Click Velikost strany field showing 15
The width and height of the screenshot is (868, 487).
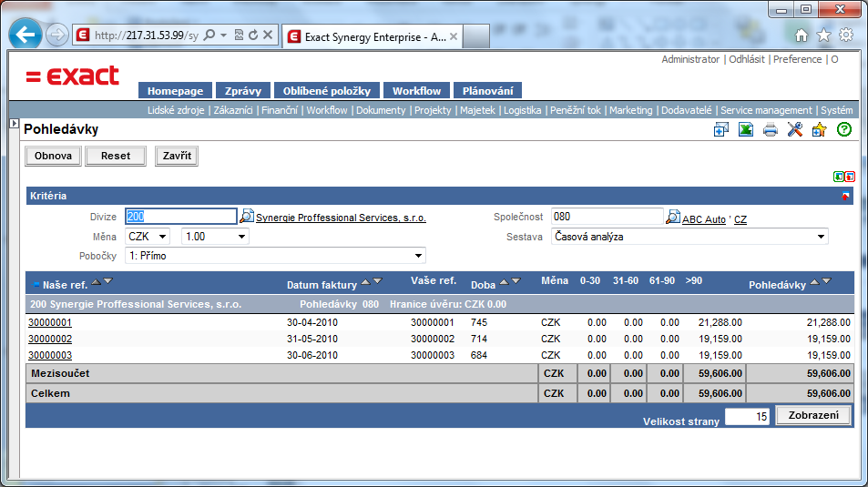point(748,416)
